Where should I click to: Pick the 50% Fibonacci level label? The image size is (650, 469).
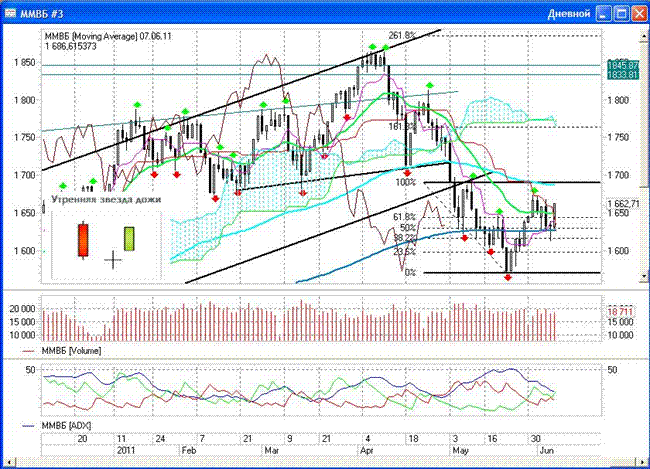pos(407,227)
